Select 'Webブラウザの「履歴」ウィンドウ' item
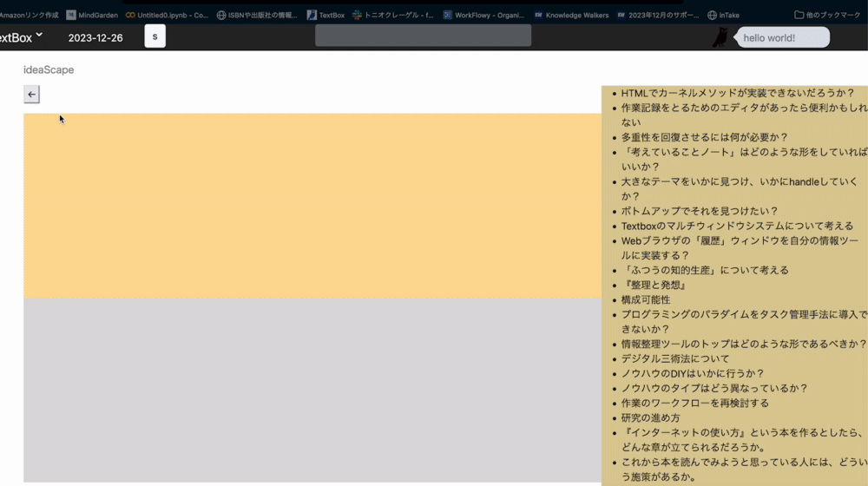 pyautogui.click(x=740, y=248)
